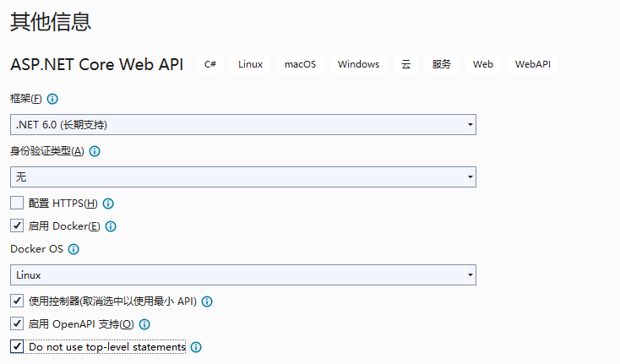Viewport: 620px width, 364px height.
Task: Click the ASP.NET Core Web API title
Action: pyautogui.click(x=97, y=64)
